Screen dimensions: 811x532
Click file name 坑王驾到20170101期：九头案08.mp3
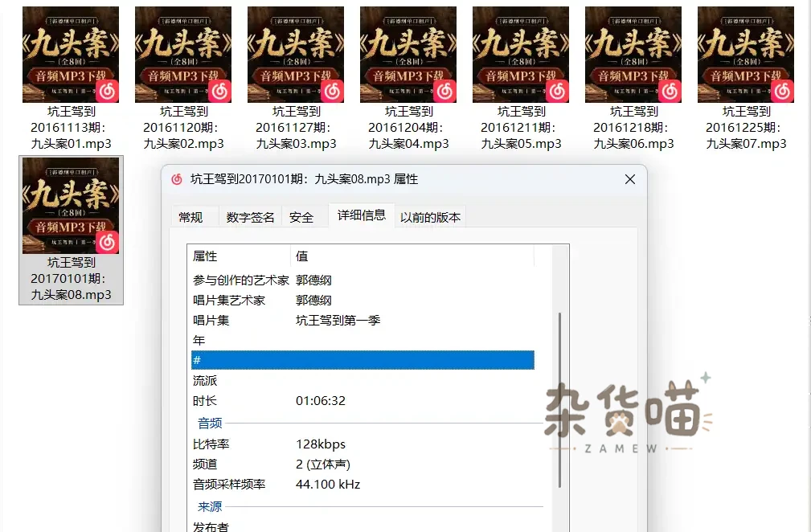click(71, 279)
